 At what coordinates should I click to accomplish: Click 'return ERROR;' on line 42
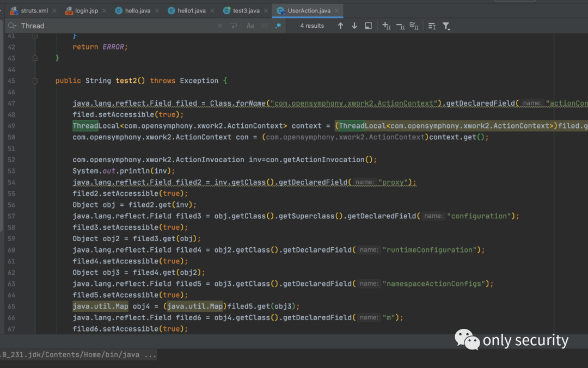tap(100, 47)
